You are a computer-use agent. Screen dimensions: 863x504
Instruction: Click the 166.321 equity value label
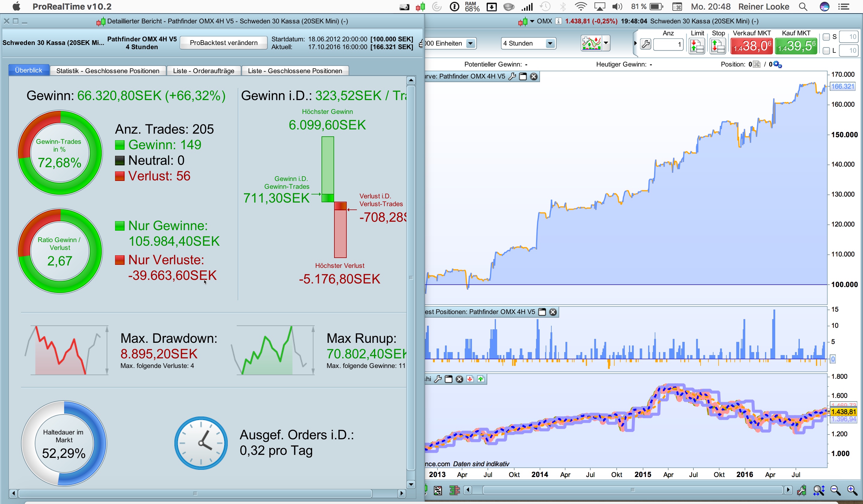[843, 86]
